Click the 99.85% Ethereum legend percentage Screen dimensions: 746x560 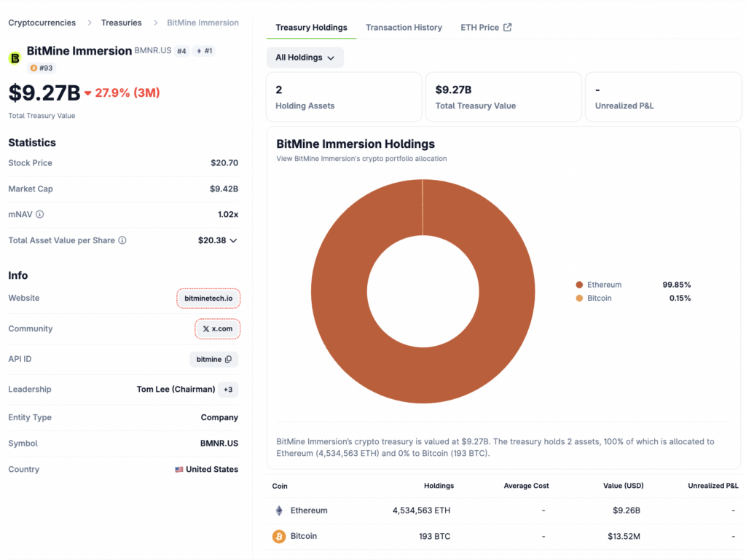677,285
